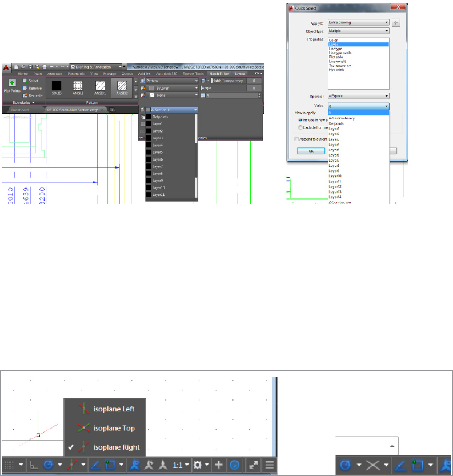This screenshot has width=453, height=476.
Task: Choose A-Section-heavy in the Value list
Action: tap(359, 118)
